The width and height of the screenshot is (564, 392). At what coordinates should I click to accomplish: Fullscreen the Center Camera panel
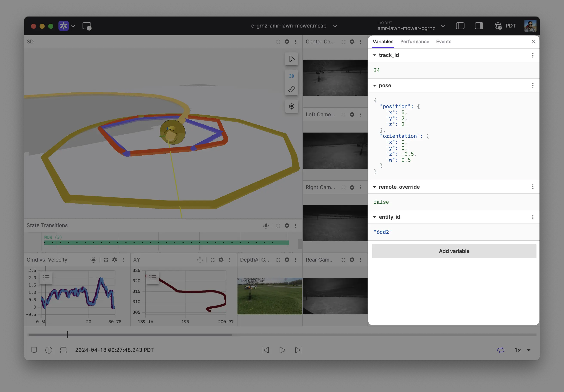pyautogui.click(x=343, y=42)
